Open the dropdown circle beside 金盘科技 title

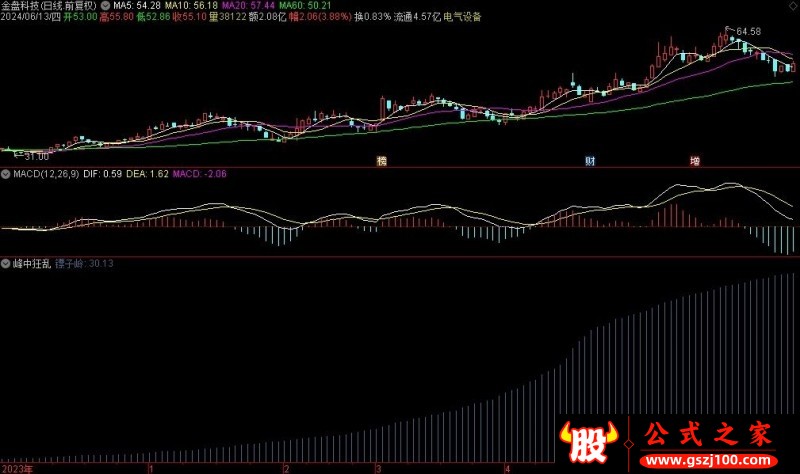pyautogui.click(x=105, y=6)
